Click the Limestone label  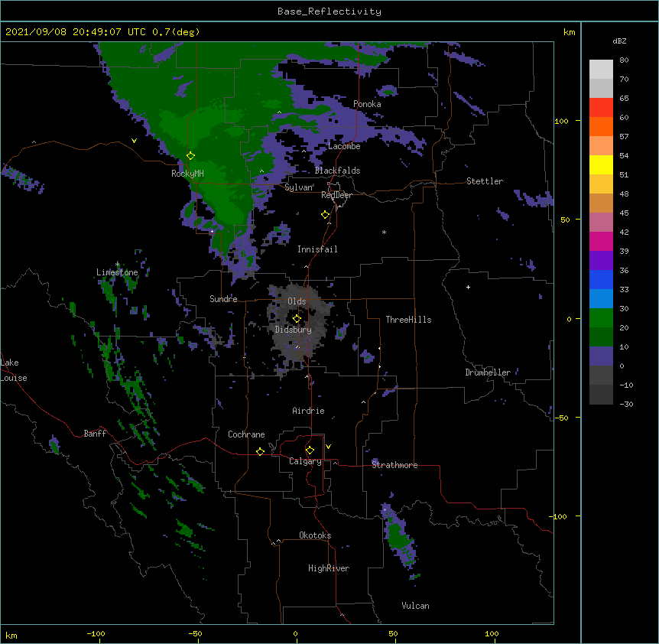pos(117,272)
